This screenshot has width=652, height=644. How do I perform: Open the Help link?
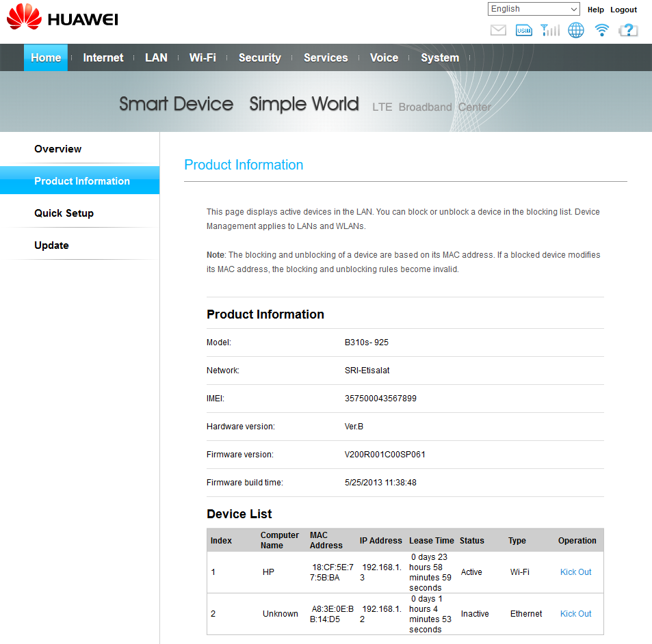[x=595, y=10]
